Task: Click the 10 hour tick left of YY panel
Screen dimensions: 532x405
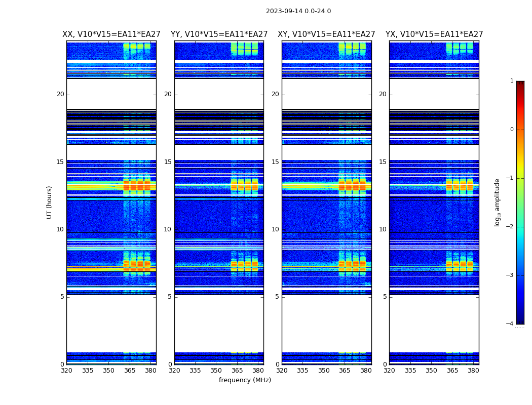Action: tap(168, 229)
